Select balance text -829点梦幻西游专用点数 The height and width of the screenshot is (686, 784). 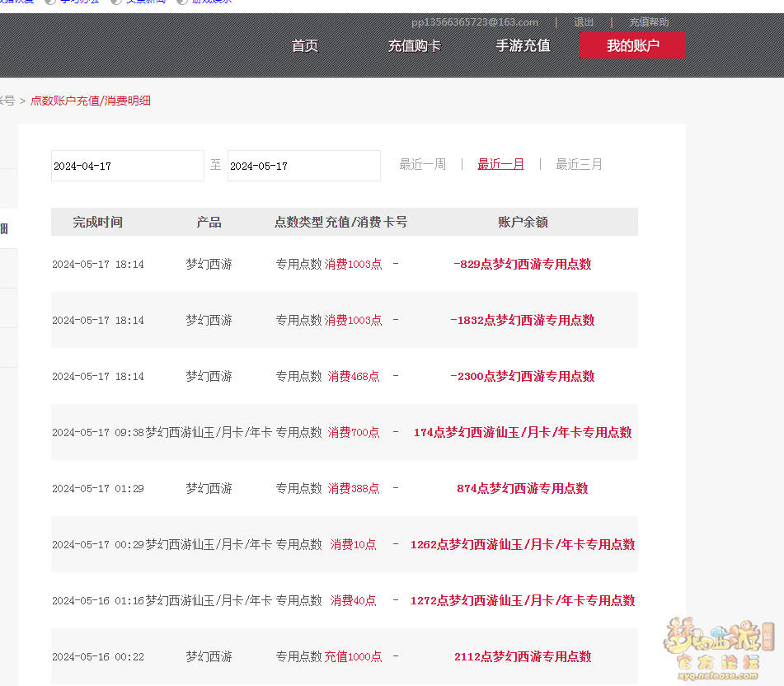coord(523,264)
